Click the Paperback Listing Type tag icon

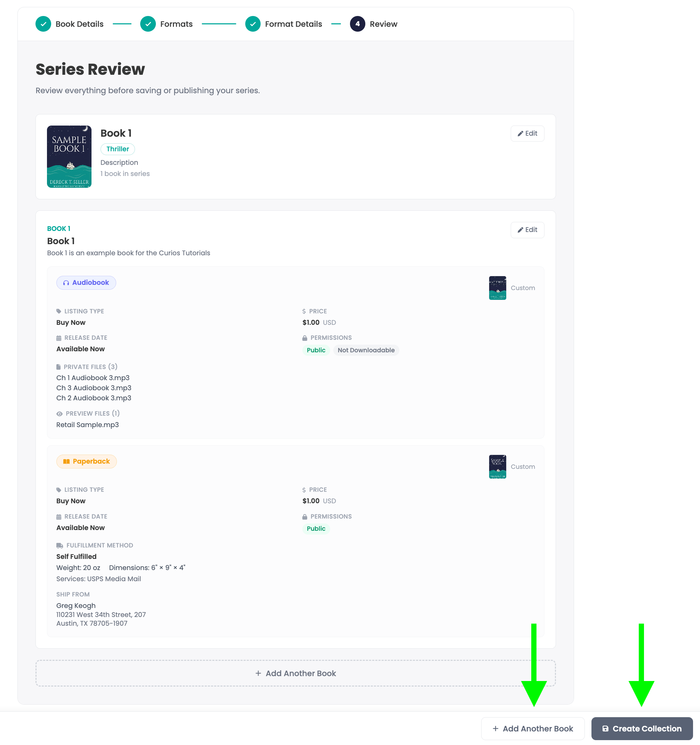58,490
